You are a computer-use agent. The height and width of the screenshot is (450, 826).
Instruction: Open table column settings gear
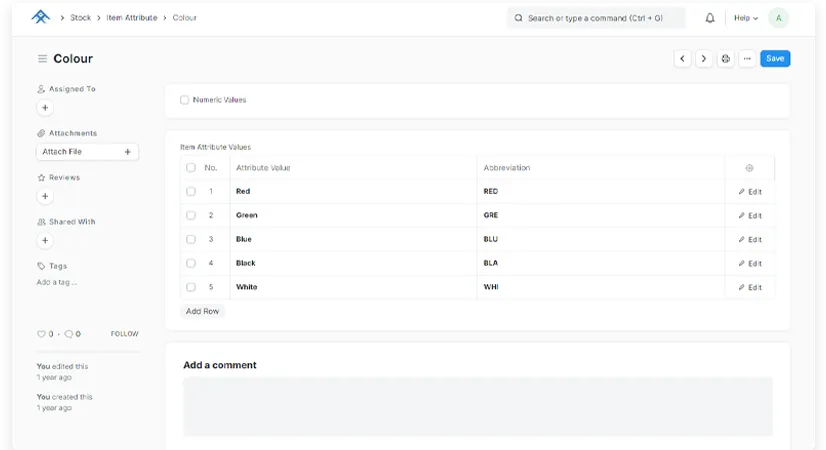tap(749, 168)
